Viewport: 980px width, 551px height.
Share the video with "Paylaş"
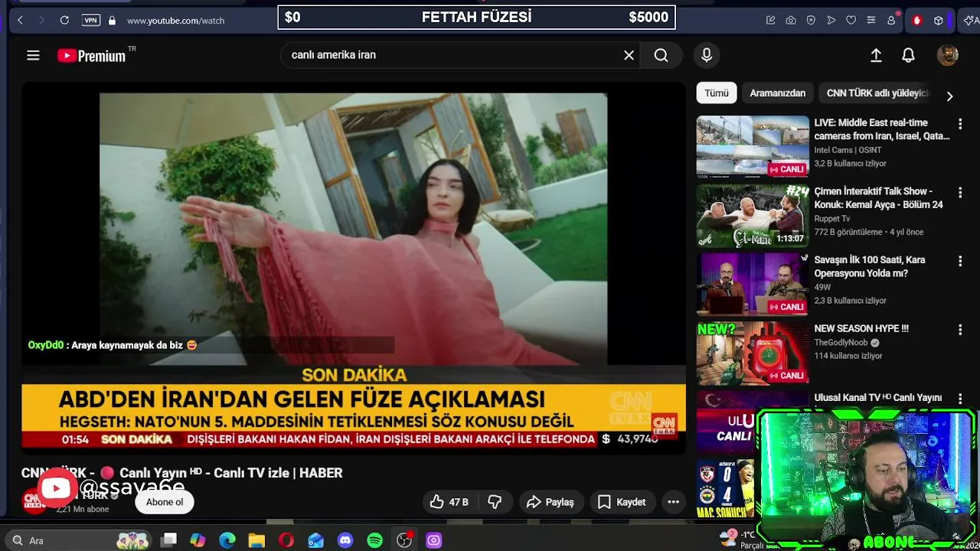[550, 502]
